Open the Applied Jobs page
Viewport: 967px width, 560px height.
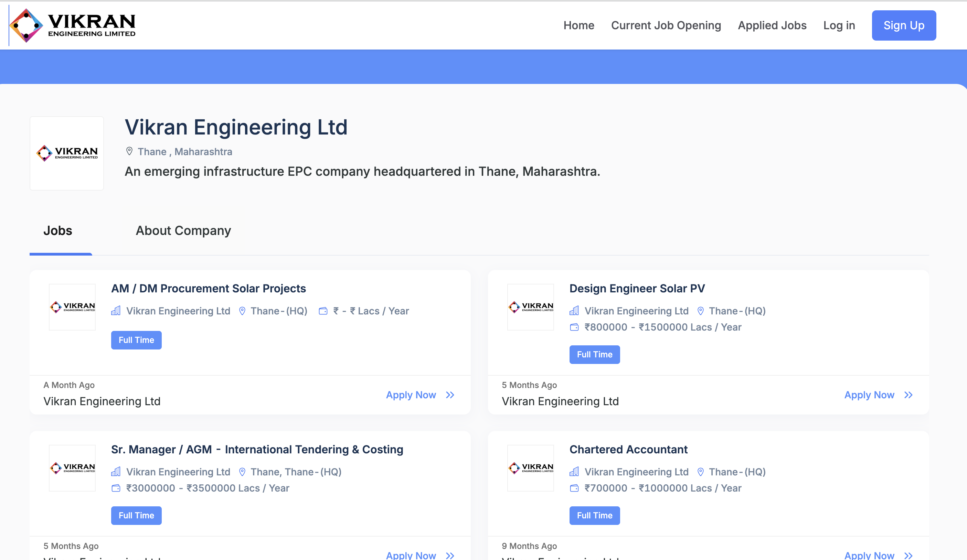772,25
